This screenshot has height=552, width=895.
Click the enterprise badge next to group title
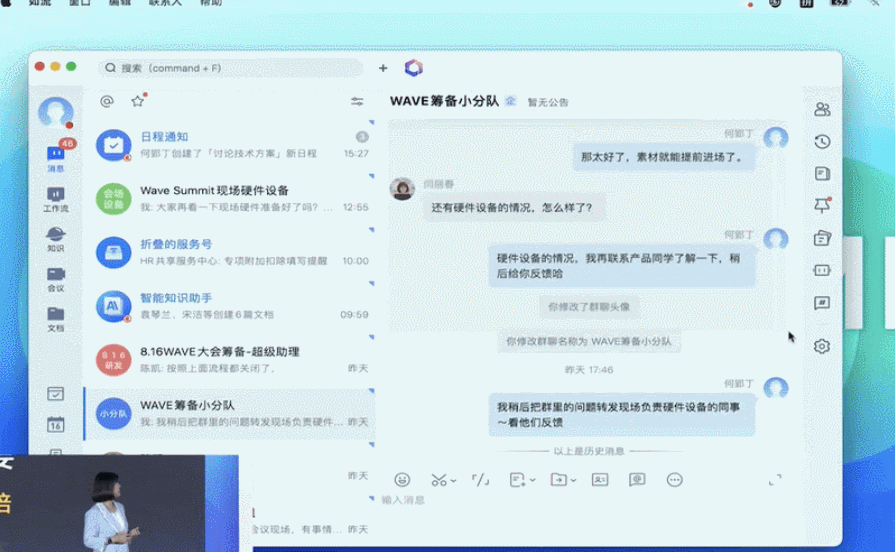pos(511,101)
